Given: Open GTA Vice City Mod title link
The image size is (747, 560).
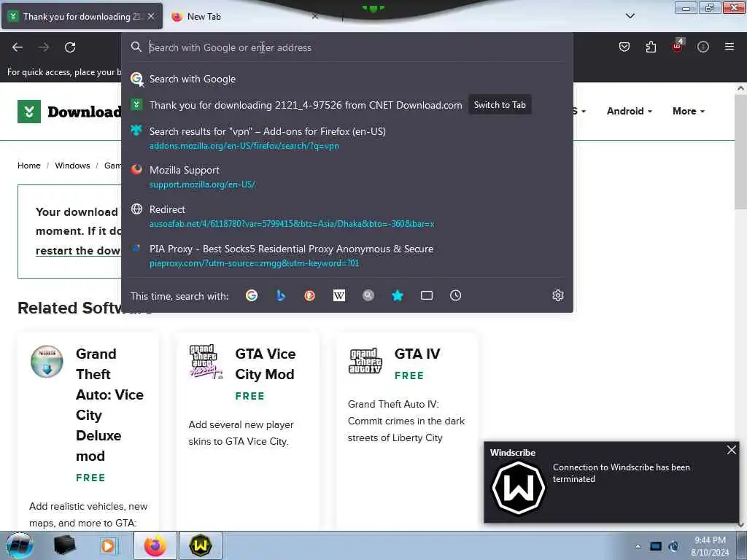Looking at the screenshot, I should click(266, 364).
